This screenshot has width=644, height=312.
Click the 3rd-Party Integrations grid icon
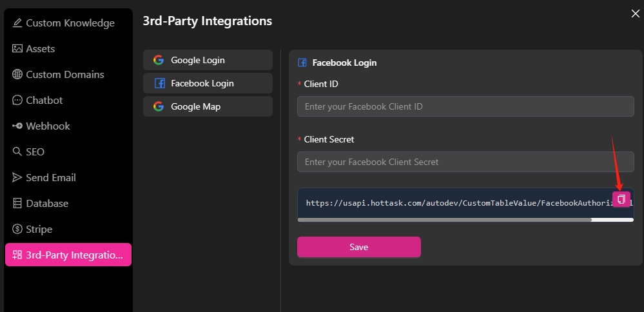17,255
